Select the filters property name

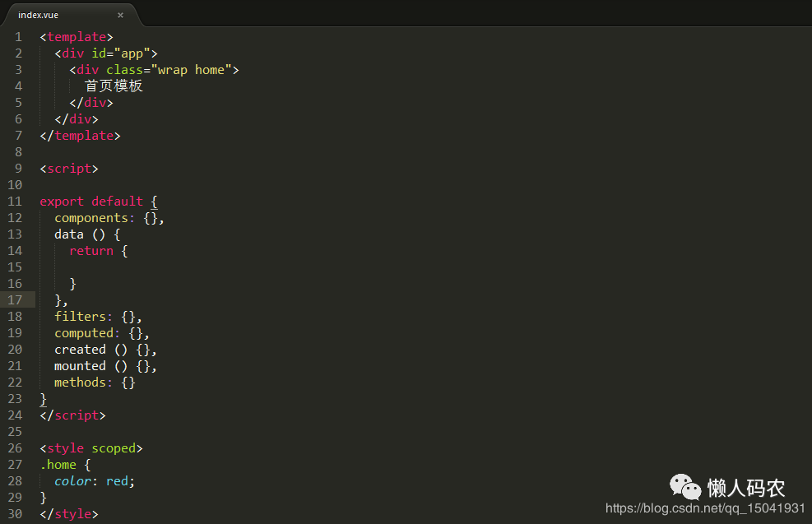[x=80, y=316]
